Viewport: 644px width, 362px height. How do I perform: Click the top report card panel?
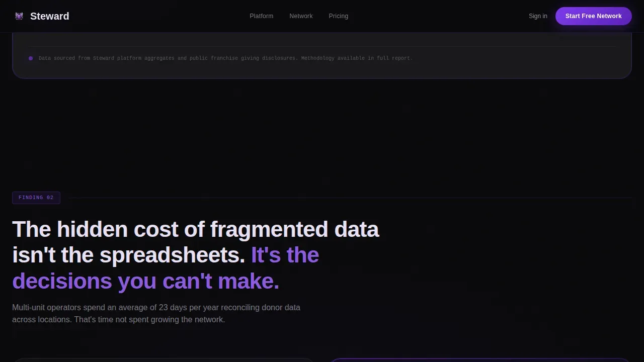(322, 55)
